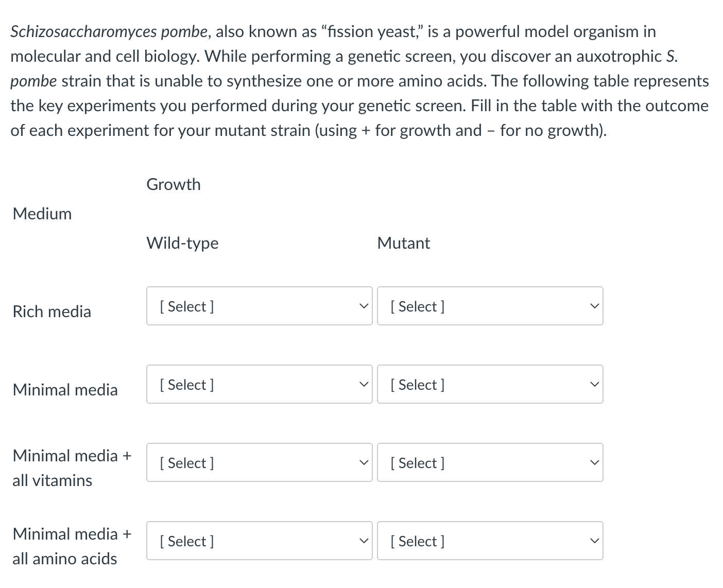This screenshot has width=723, height=588.
Task: Expand Mutant select for Minimal media + all vitamins
Action: [x=490, y=462]
